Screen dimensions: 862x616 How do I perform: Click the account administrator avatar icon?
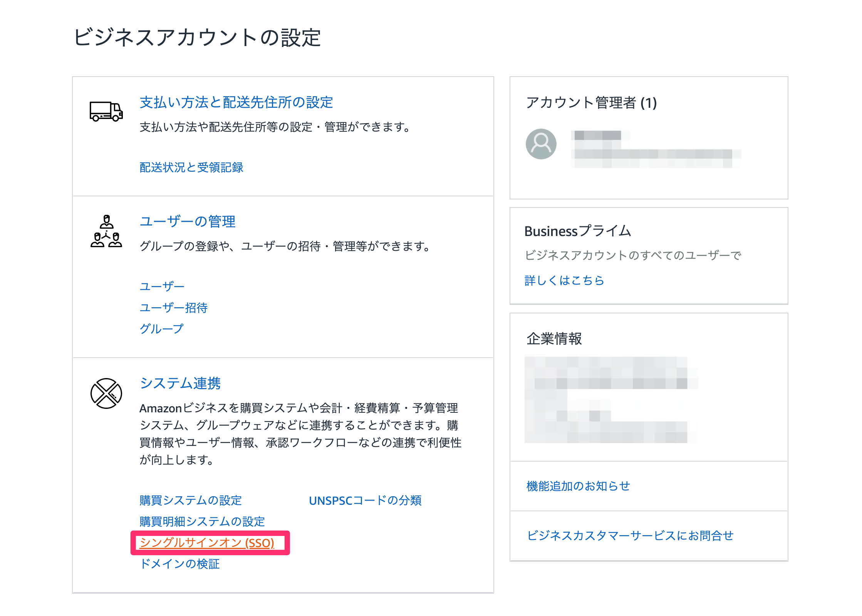pos(541,144)
